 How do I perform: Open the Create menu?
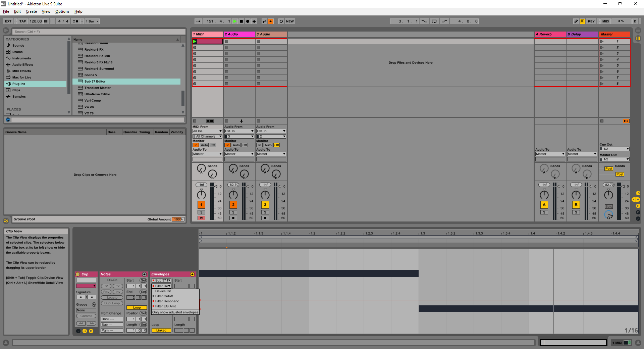[31, 11]
